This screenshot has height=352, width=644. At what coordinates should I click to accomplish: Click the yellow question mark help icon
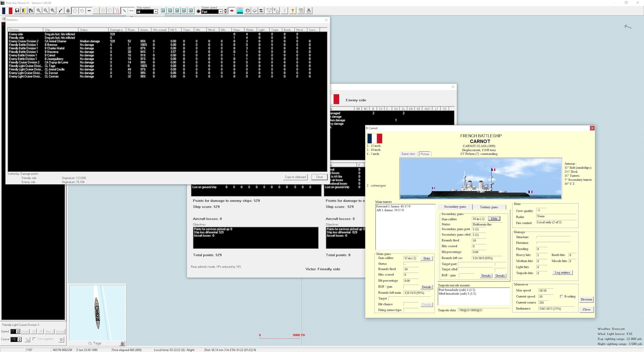tap(292, 11)
